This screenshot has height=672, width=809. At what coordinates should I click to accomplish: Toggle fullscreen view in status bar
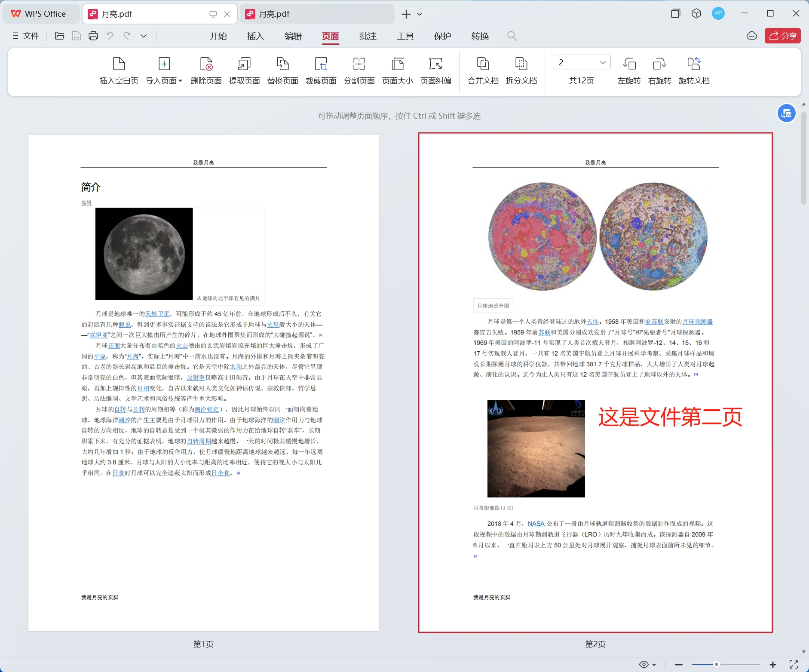click(794, 664)
